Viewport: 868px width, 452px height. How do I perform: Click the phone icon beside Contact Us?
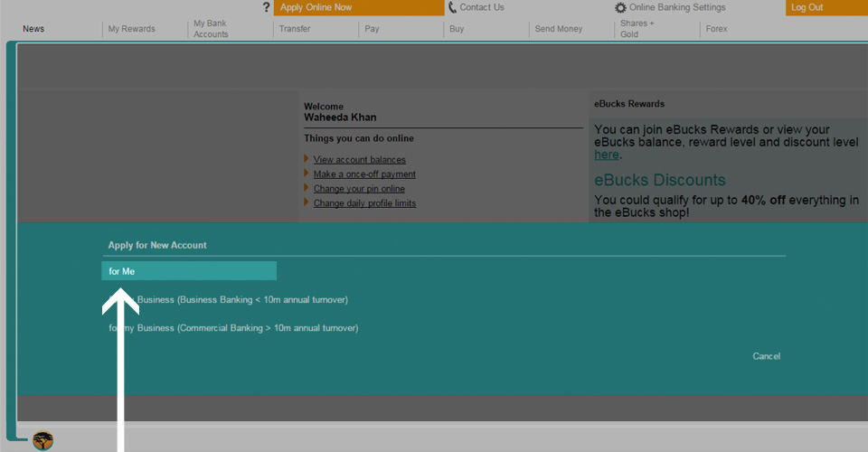point(452,7)
